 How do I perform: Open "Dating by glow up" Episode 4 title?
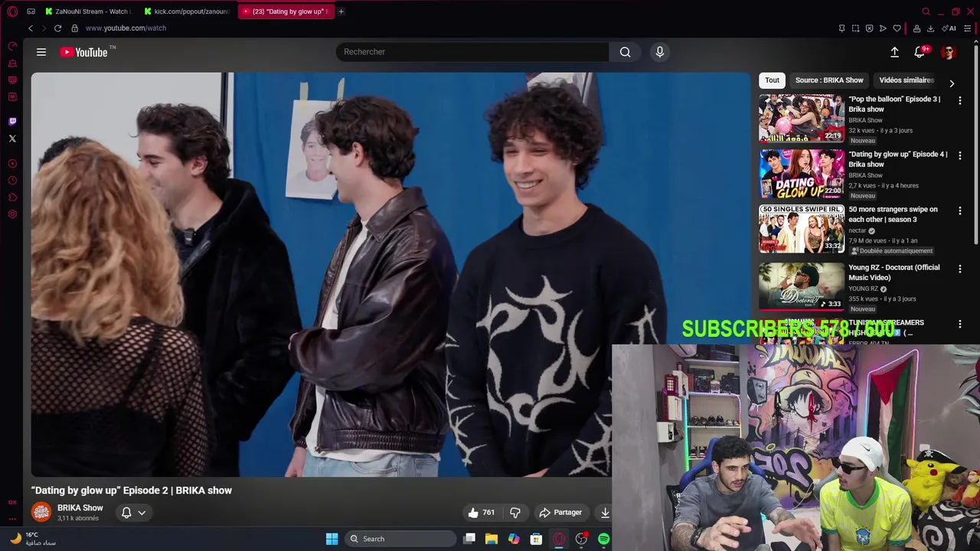pyautogui.click(x=898, y=159)
